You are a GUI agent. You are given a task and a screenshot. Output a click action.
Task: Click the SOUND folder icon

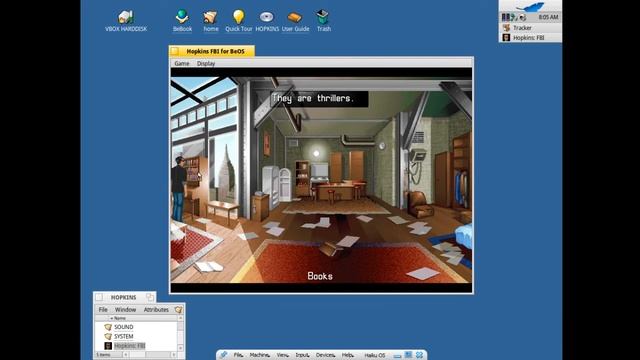click(108, 327)
